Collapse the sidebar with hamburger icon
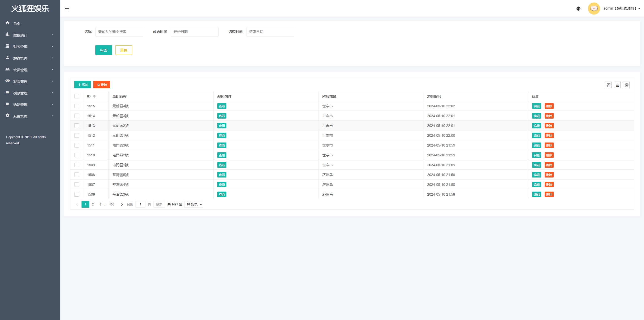Screen dimensions: 644x320 [67, 9]
